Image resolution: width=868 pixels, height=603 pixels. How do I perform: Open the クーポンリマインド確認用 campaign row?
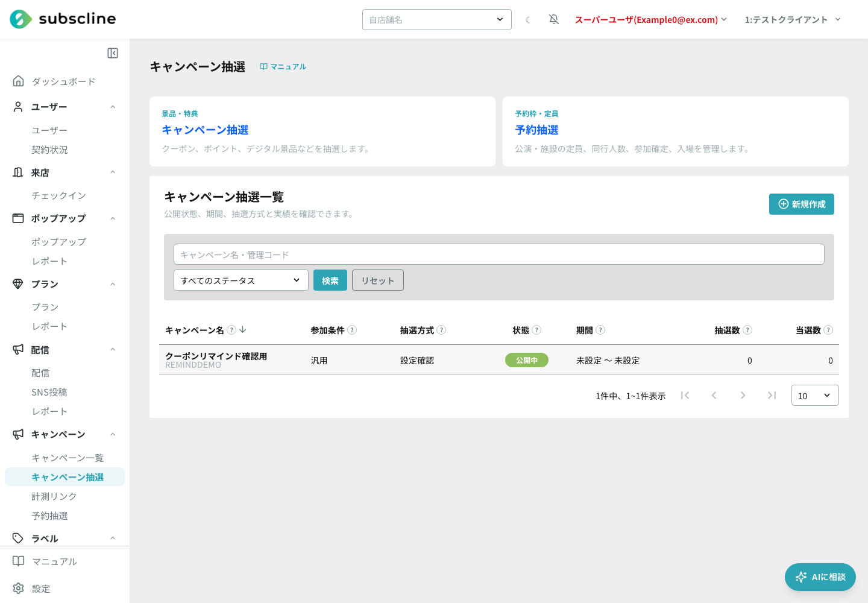point(499,360)
